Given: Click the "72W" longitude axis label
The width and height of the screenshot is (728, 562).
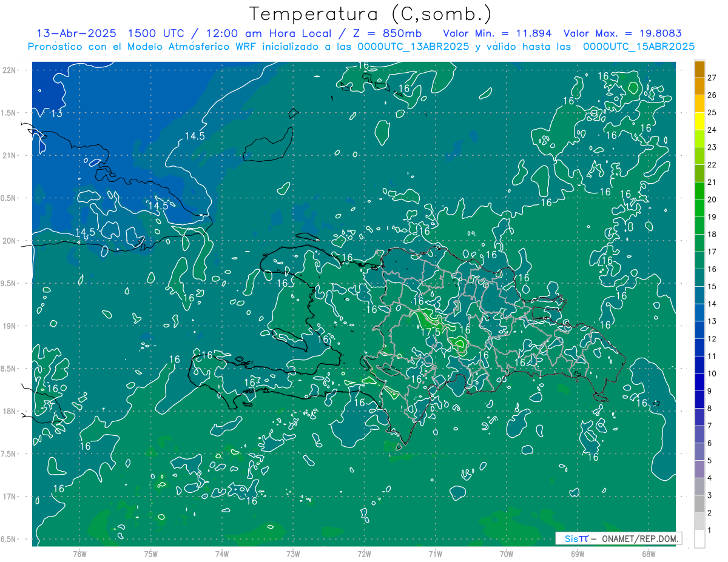Looking at the screenshot, I should point(364,554).
